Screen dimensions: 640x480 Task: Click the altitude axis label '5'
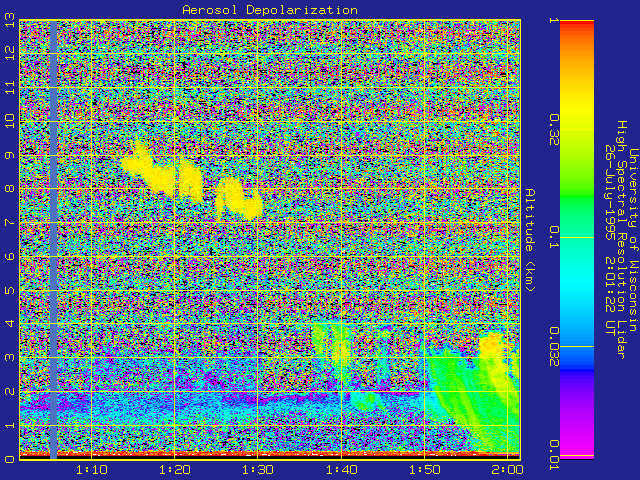pyautogui.click(x=10, y=290)
